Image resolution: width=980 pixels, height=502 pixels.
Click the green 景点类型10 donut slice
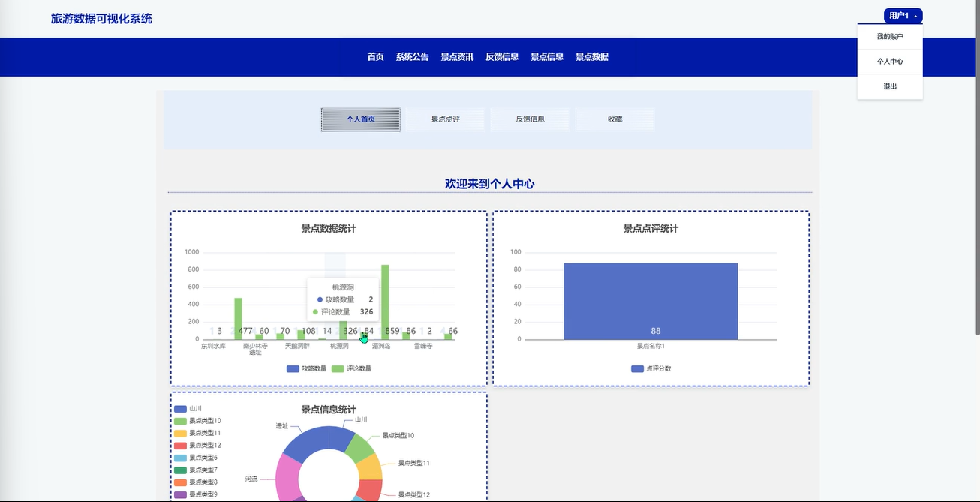359,449
